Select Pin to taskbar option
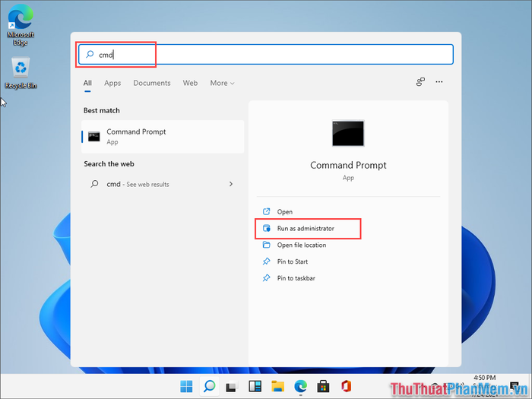532x399 pixels. point(296,279)
